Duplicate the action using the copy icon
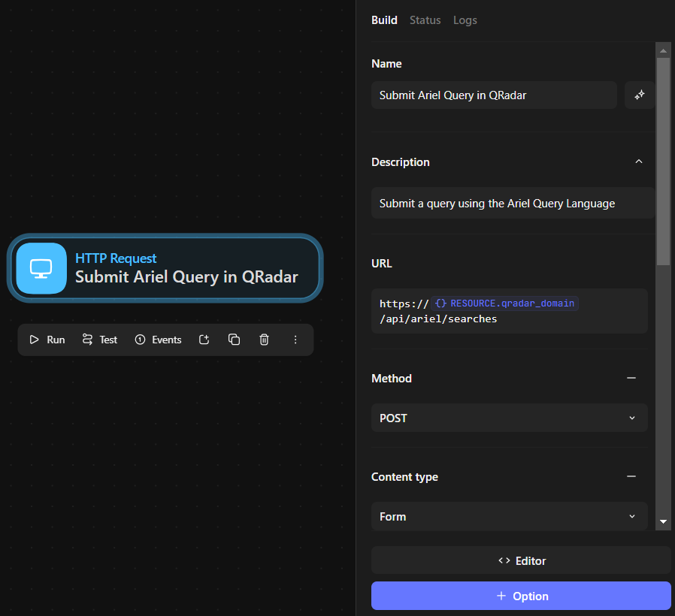This screenshot has width=675, height=616. pyautogui.click(x=235, y=340)
